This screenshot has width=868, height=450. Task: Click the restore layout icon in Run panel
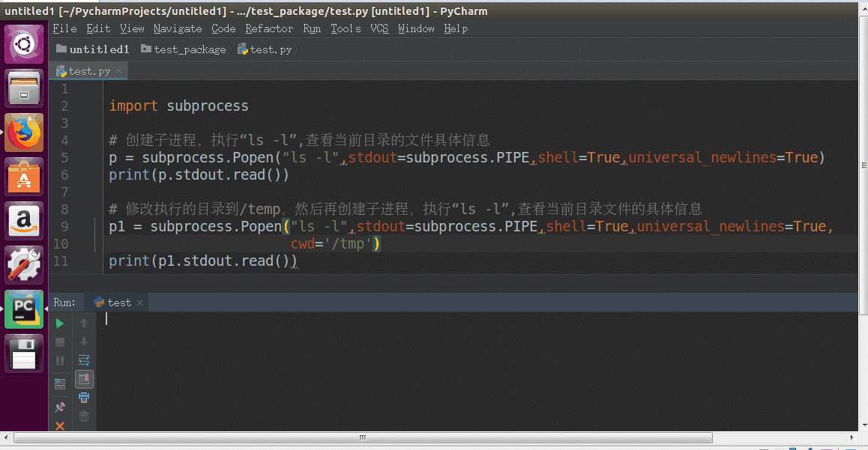(60, 383)
